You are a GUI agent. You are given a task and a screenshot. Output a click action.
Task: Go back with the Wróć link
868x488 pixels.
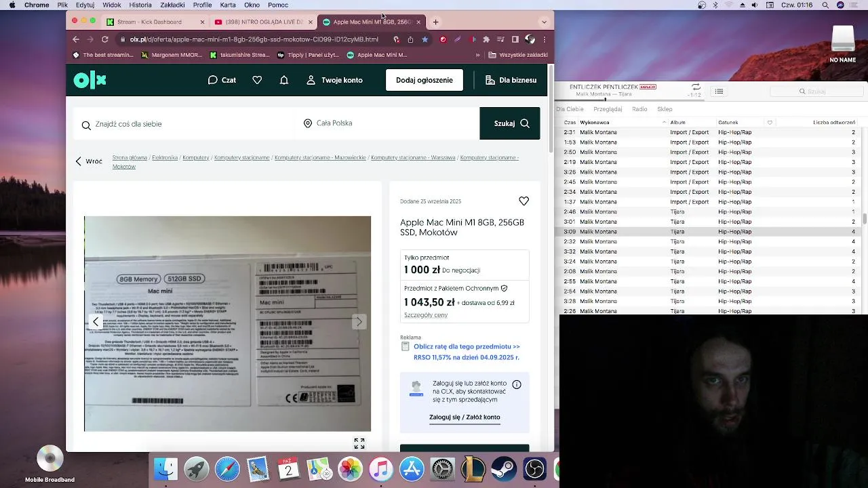coord(89,161)
